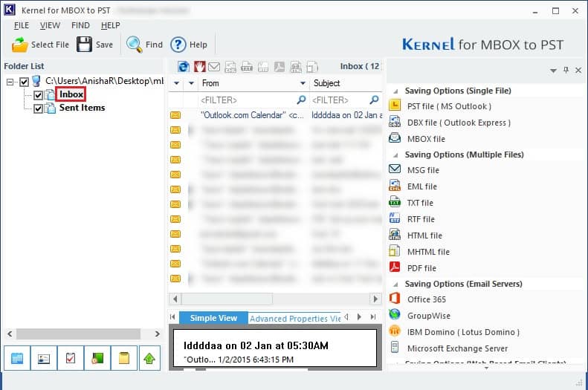Click the message list horizontal scrollbar thumb
The width and height of the screenshot is (588, 390).
(x=227, y=299)
